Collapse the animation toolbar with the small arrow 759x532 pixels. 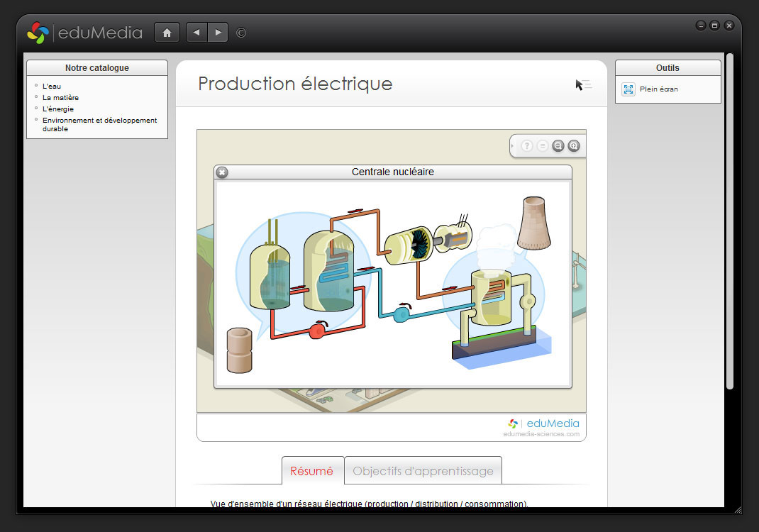[x=512, y=146]
